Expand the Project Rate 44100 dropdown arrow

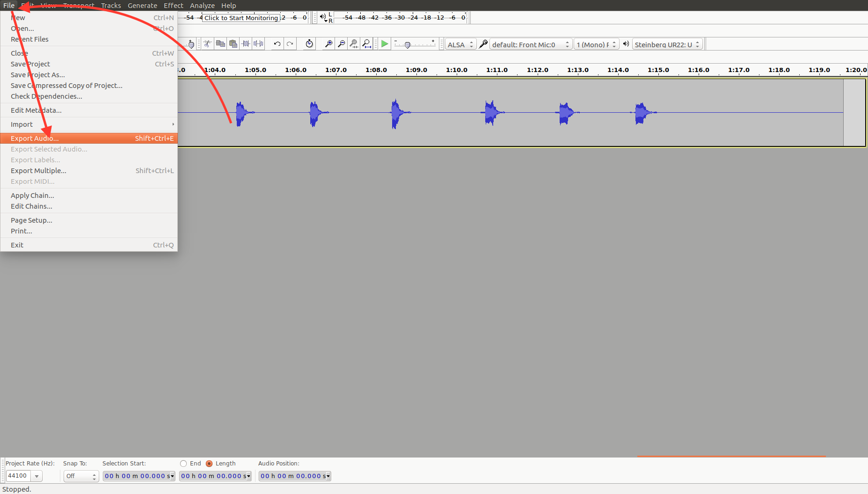pyautogui.click(x=36, y=476)
